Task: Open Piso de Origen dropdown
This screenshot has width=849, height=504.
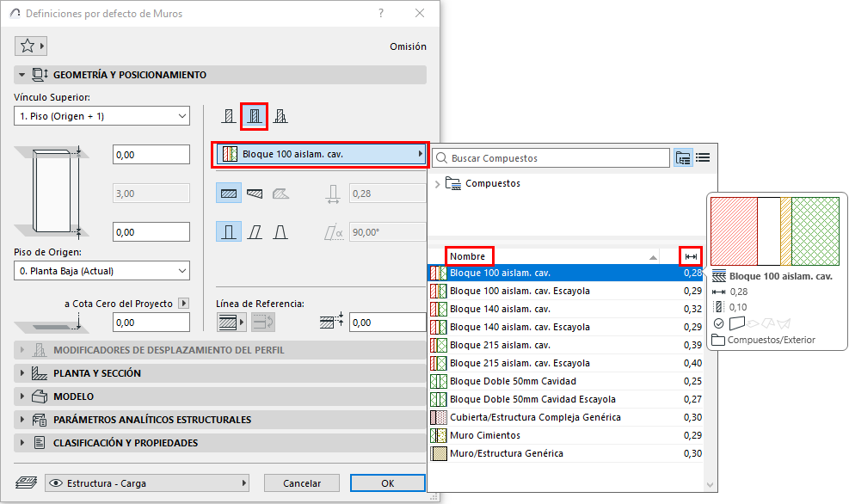Action: (102, 271)
